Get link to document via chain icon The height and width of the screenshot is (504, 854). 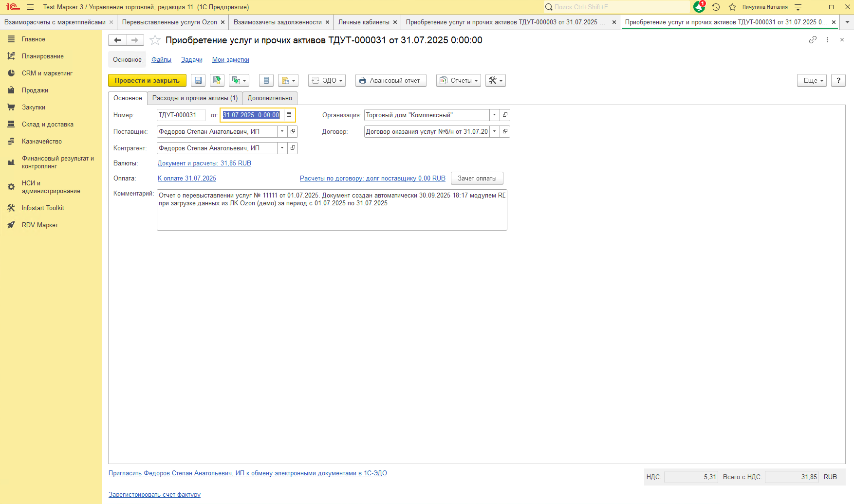tap(813, 40)
